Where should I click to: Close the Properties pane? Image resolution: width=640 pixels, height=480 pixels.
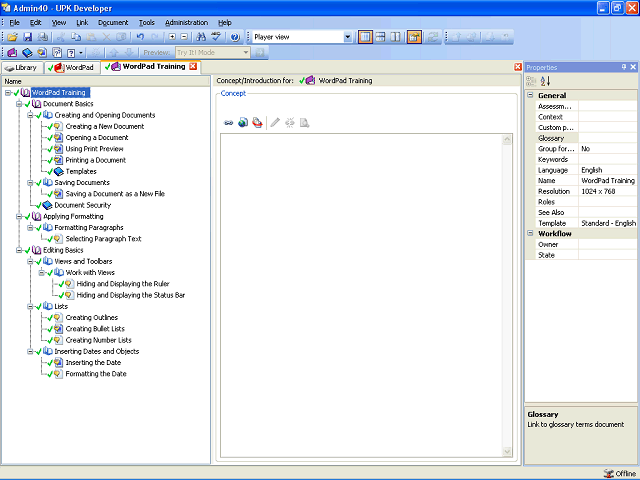(x=633, y=67)
